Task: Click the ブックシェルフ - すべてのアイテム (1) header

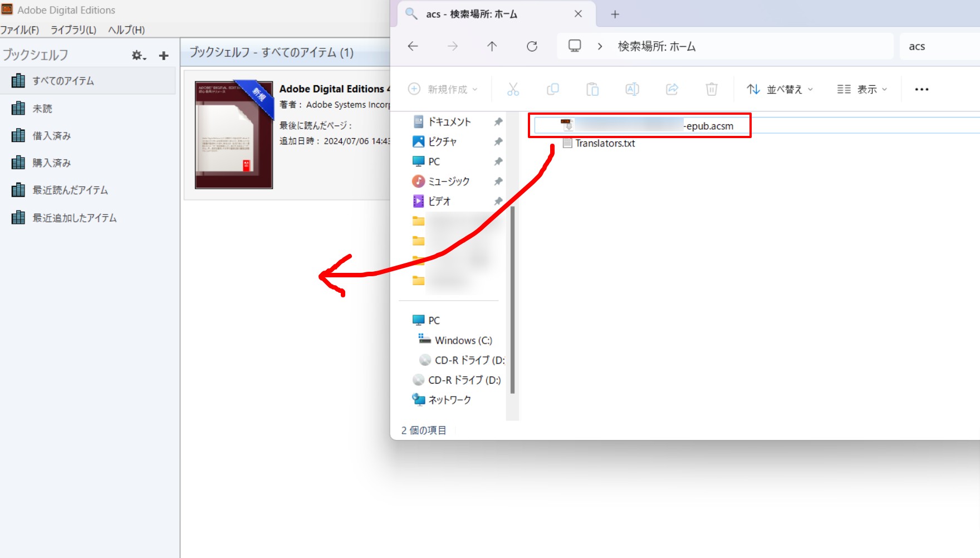Action: 271,52
